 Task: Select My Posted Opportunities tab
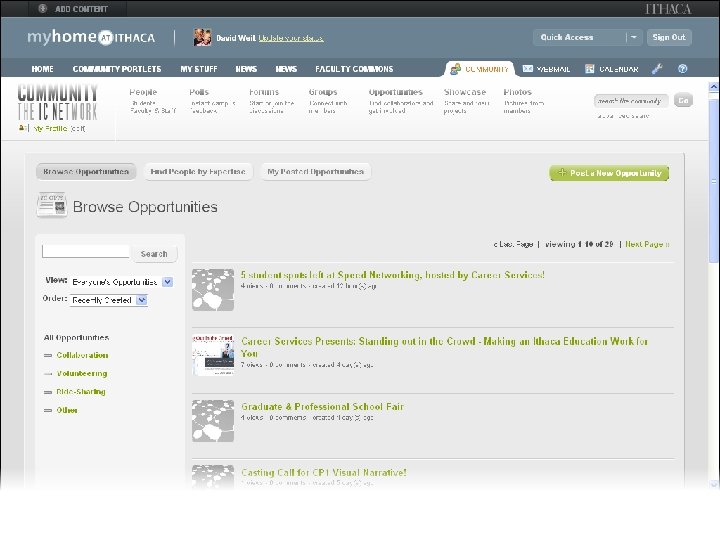315,172
